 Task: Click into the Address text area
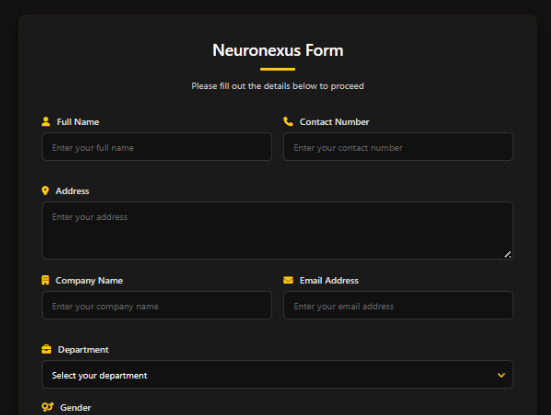[278, 231]
